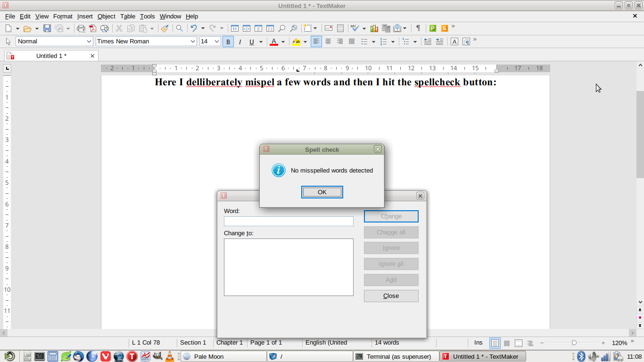Click the Print icon in toolbar
The image size is (644, 362).
click(81, 28)
